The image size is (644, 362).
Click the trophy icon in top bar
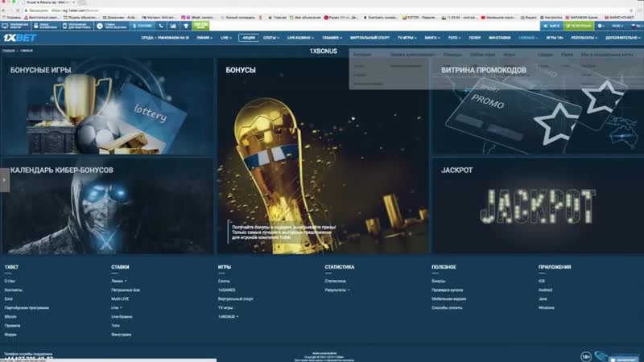click(186, 26)
